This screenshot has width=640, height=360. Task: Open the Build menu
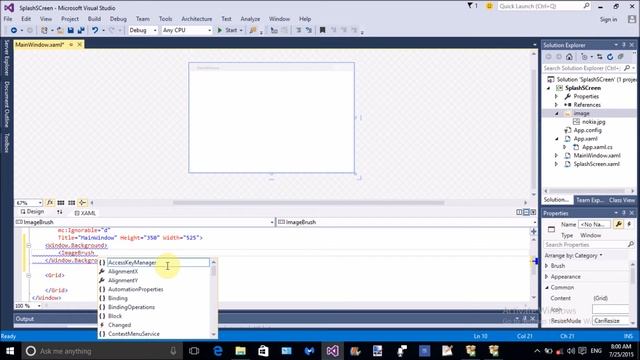(x=94, y=19)
